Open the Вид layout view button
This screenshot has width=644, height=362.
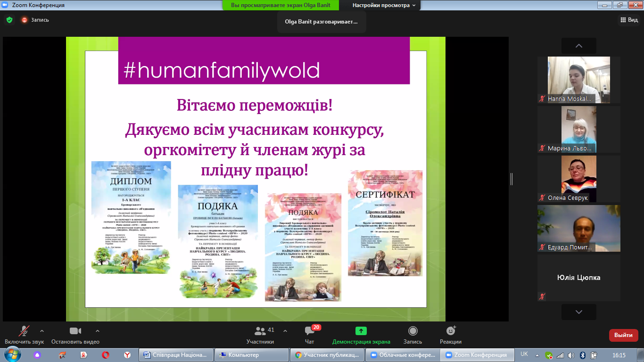click(x=628, y=20)
